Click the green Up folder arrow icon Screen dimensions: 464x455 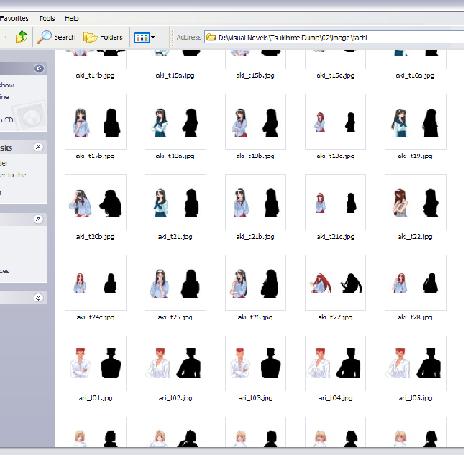(21, 37)
